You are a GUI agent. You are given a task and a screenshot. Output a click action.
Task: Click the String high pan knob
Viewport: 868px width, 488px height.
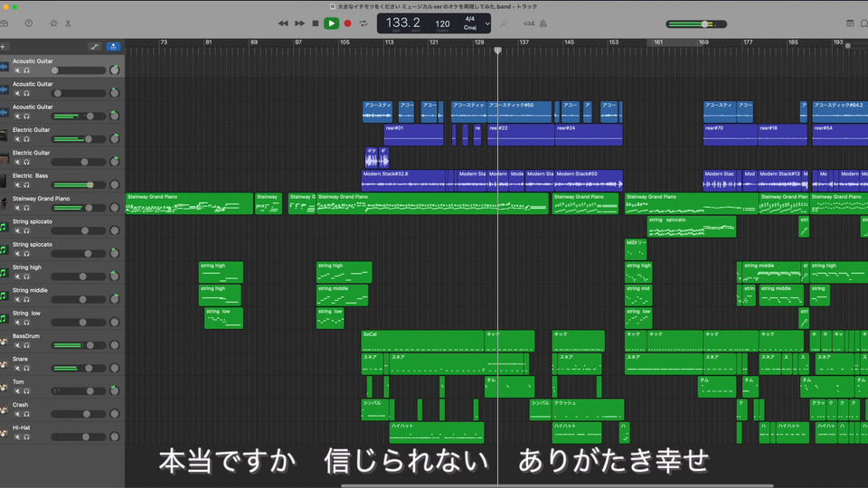pos(115,277)
